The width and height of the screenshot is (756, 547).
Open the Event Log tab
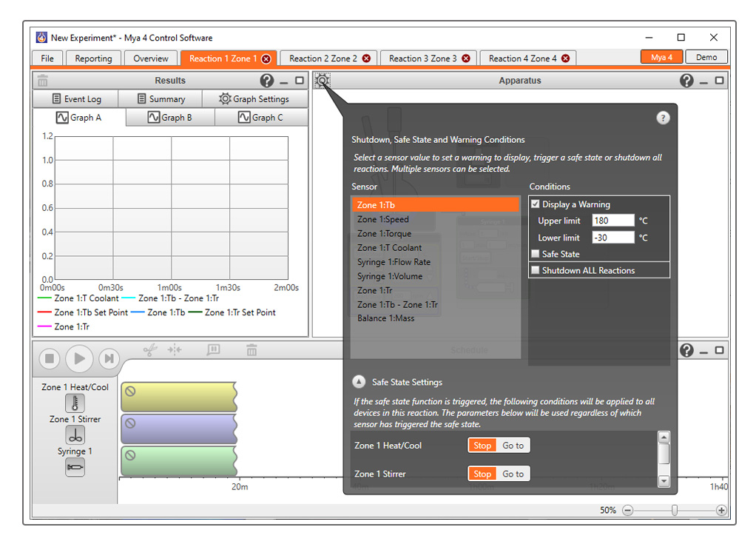pos(75,99)
